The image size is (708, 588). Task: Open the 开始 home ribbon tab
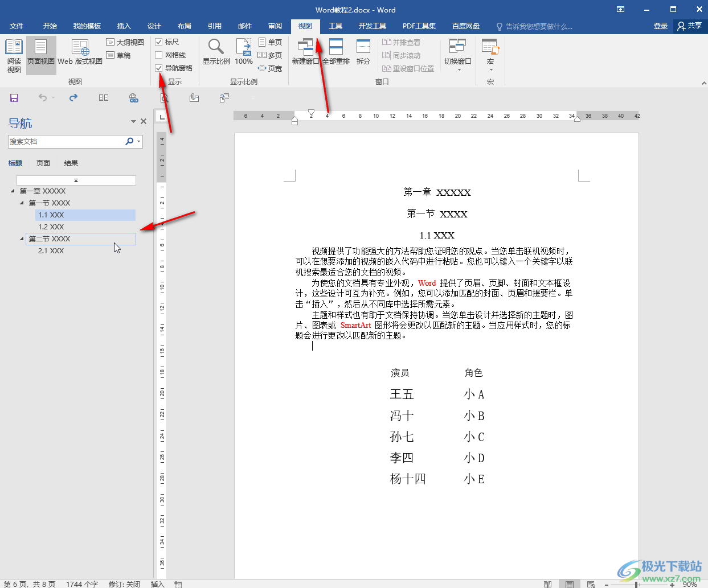[50, 26]
